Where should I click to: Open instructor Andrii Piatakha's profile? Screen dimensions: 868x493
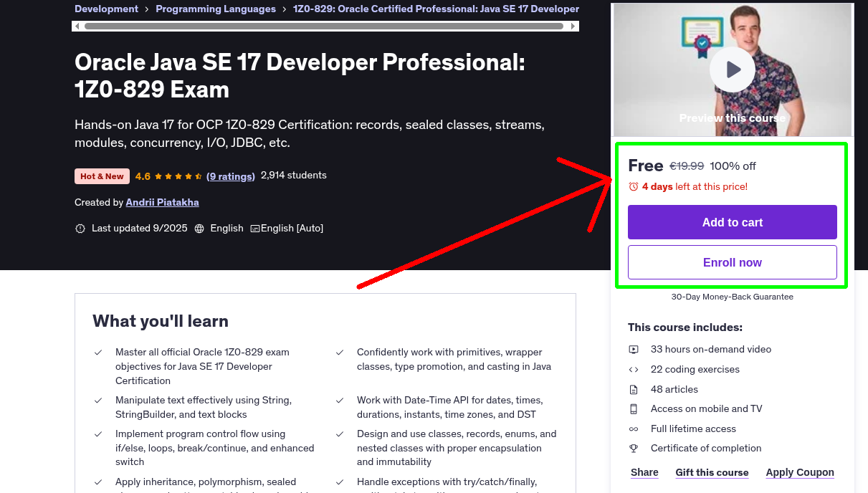point(162,203)
